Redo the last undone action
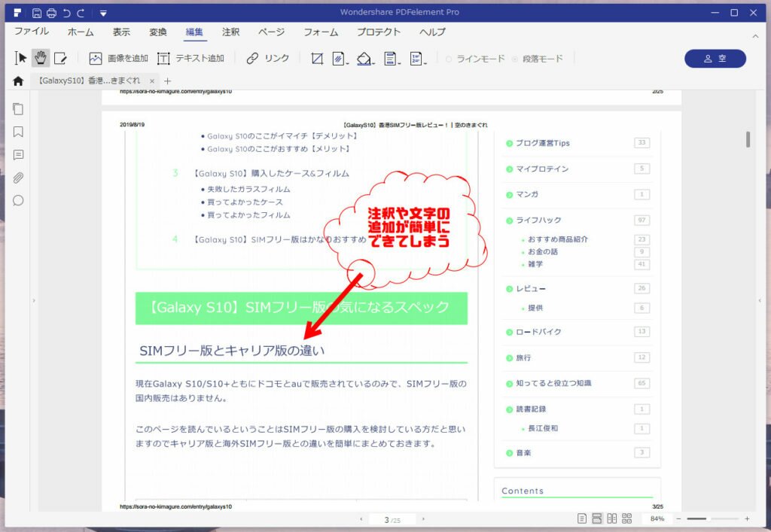Viewport: 771px width, 532px height. [81, 14]
